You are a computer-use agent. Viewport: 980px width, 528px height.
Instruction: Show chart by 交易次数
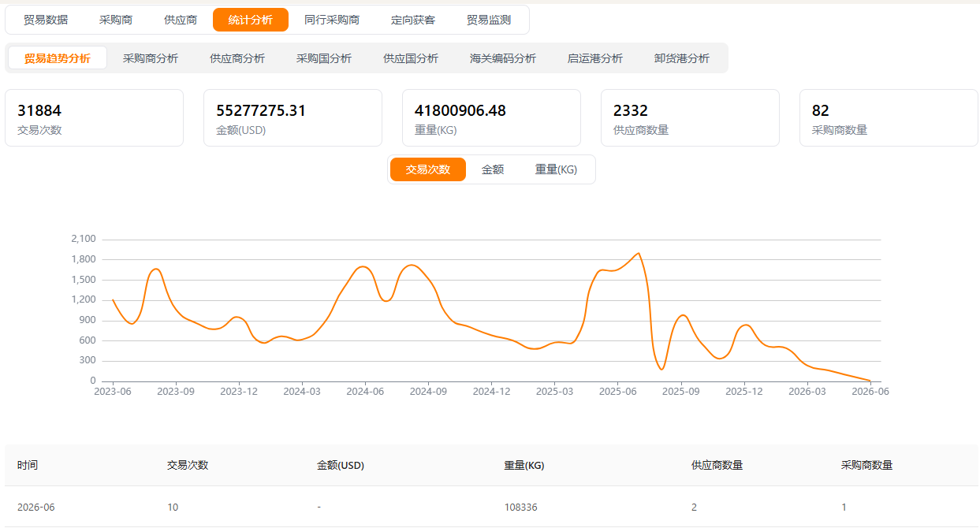point(428,169)
